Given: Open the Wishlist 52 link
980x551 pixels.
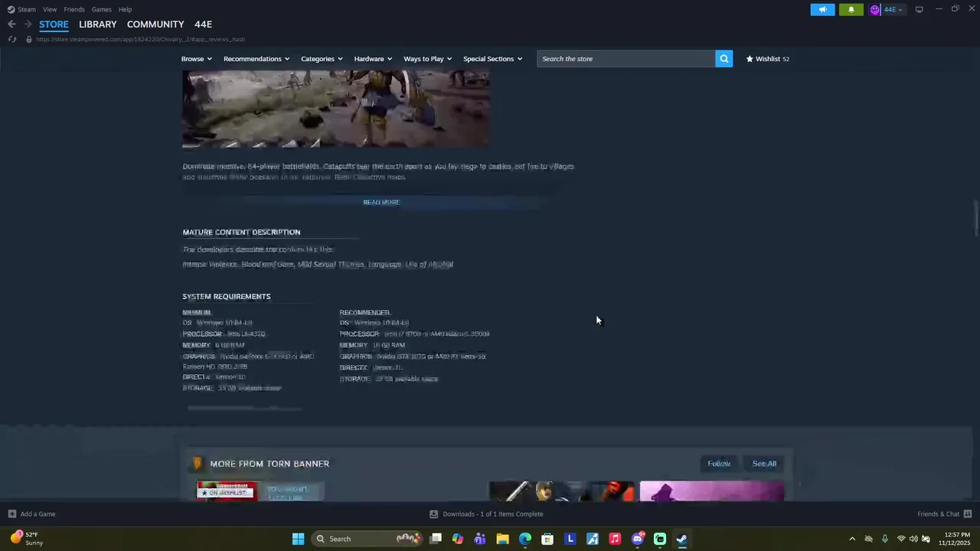Looking at the screenshot, I should click(x=768, y=59).
